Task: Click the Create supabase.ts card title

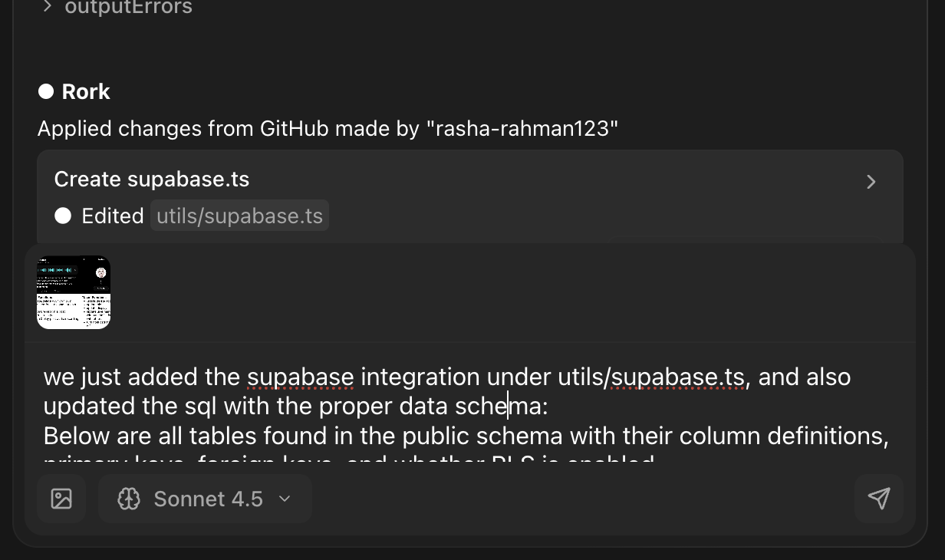Action: 151,179
